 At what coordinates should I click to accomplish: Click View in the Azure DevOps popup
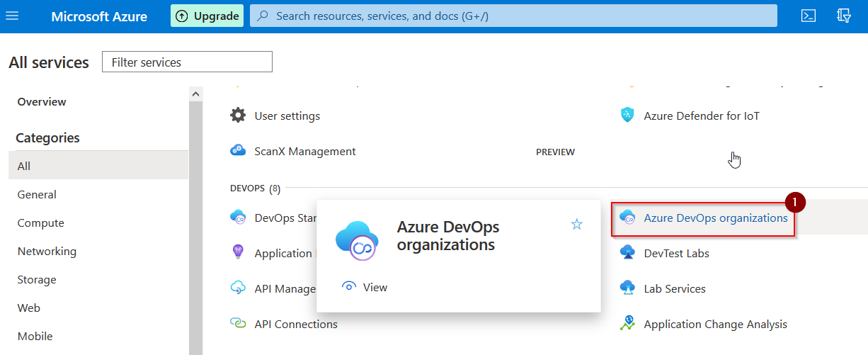375,287
